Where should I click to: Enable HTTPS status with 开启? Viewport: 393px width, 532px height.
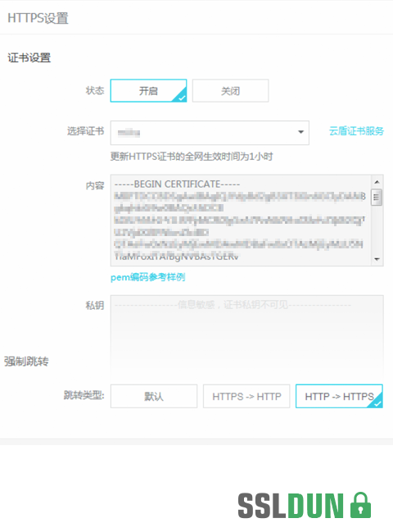click(148, 91)
